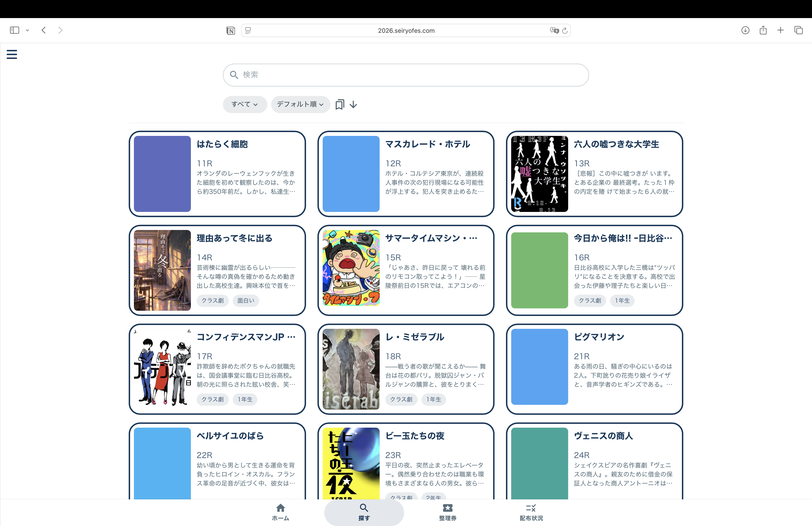Show the tab overview
The width and height of the screenshot is (812, 526).
point(799,30)
